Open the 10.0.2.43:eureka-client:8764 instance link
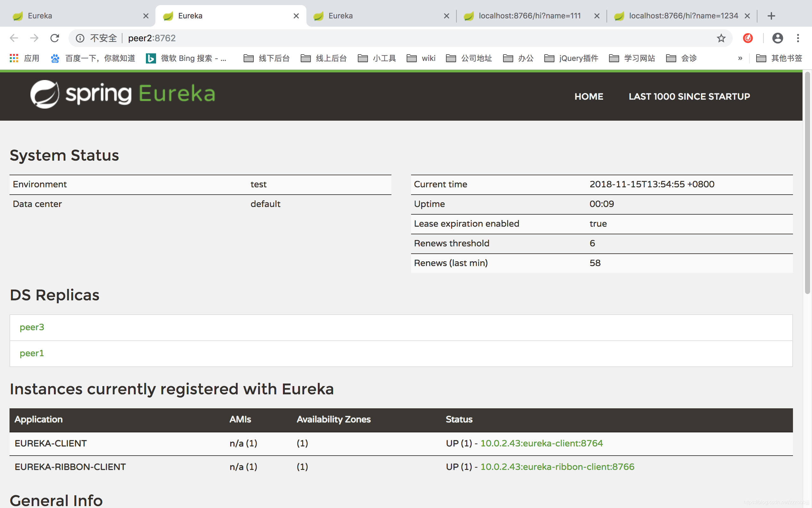The width and height of the screenshot is (812, 508). pos(541,443)
